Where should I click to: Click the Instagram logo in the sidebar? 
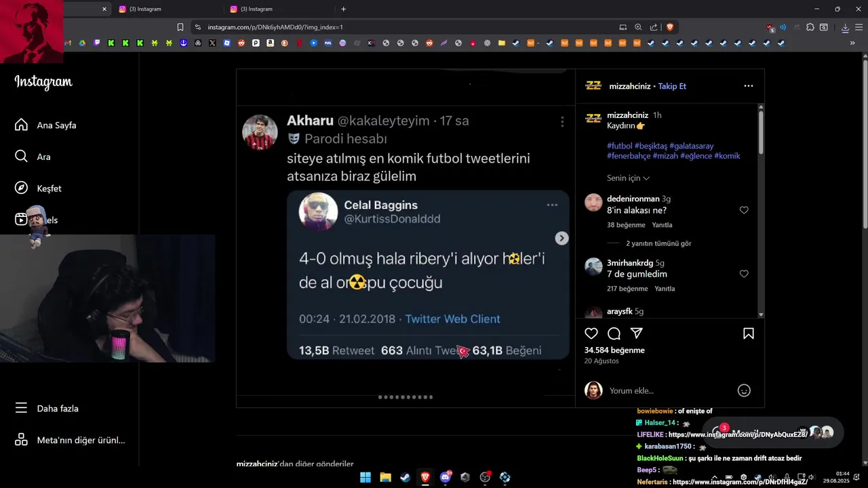pos(43,82)
